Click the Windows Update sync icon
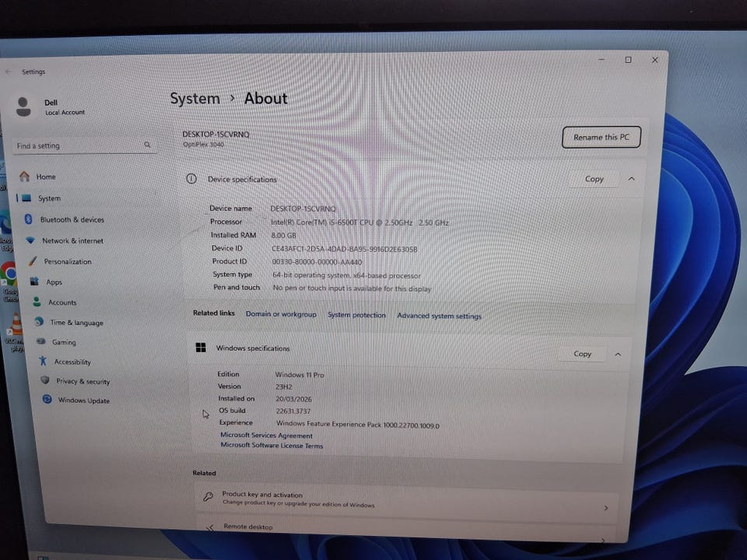 (47, 399)
